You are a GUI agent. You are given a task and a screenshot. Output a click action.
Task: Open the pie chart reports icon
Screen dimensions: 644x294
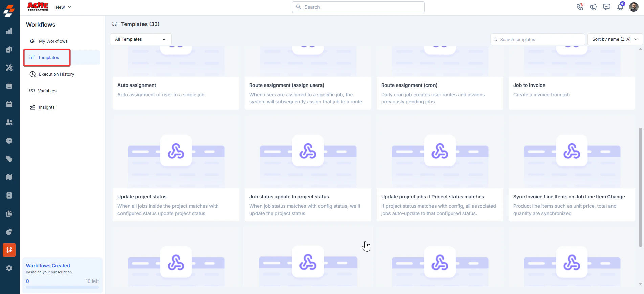coord(9,232)
